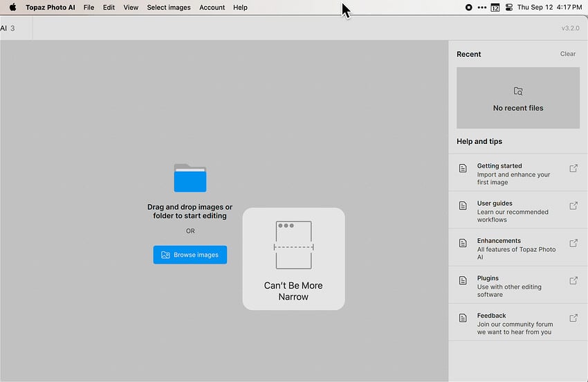Open Control Center in the menu bar
The image size is (588, 382).
[x=509, y=8]
